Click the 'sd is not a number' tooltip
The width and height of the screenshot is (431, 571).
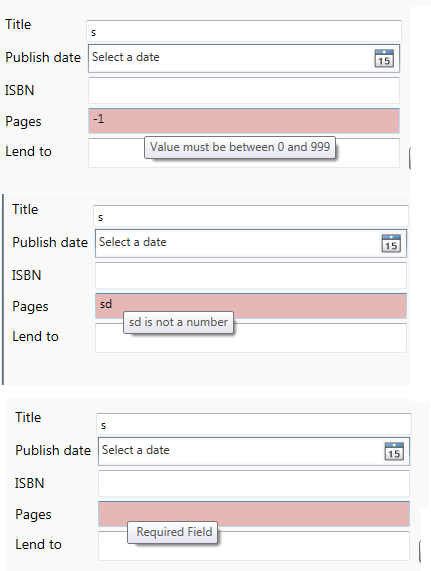[178, 322]
